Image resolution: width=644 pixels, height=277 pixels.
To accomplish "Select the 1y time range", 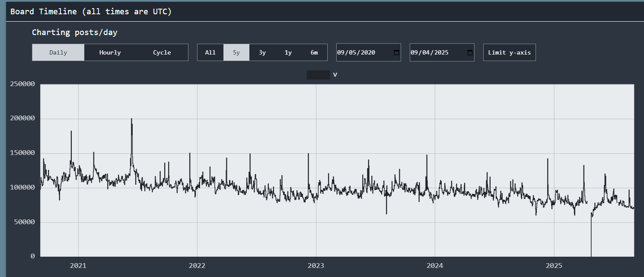I will (288, 52).
